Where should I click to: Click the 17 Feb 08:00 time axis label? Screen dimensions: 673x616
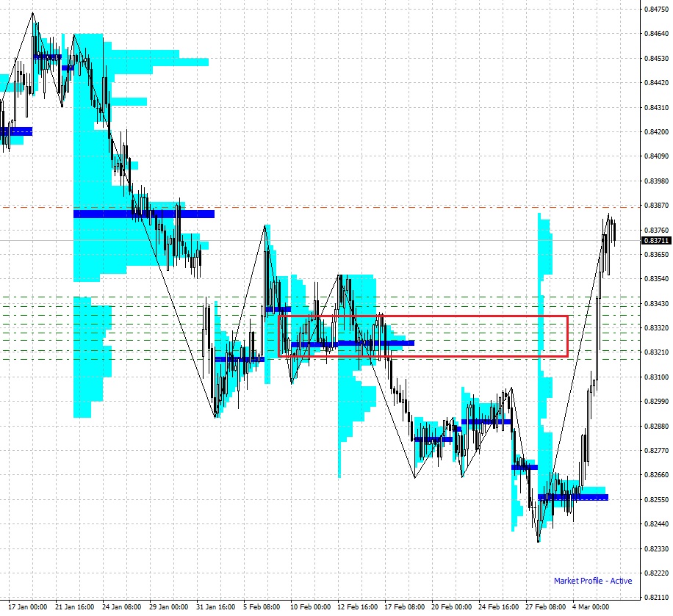coord(404,607)
